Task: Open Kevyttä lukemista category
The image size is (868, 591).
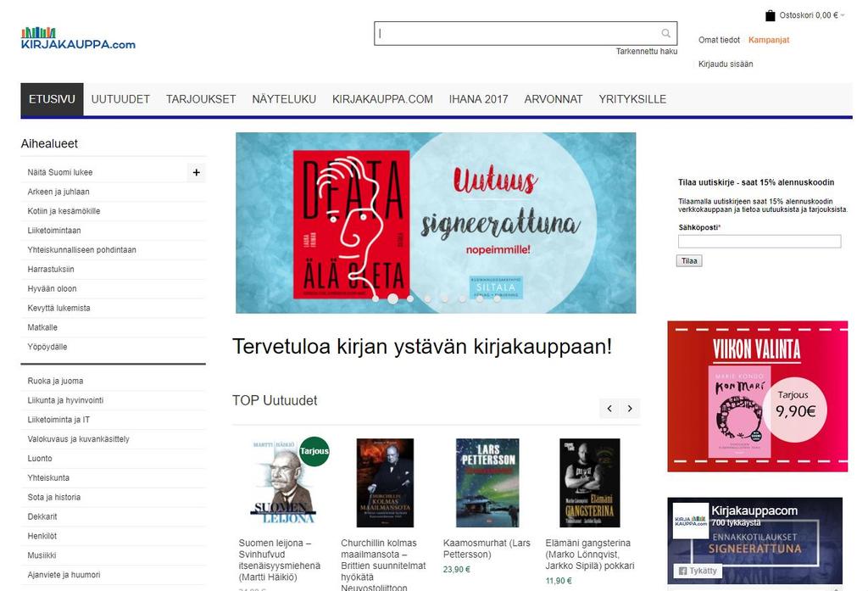Action: click(58, 308)
